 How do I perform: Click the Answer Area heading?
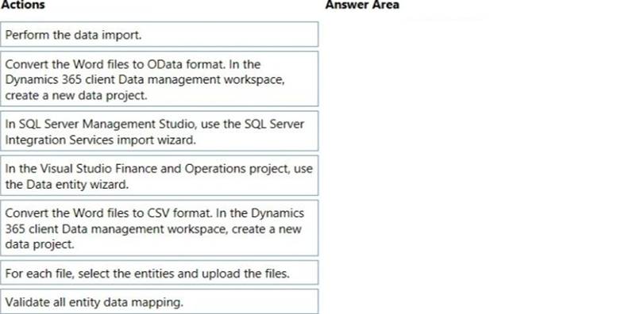click(362, 5)
